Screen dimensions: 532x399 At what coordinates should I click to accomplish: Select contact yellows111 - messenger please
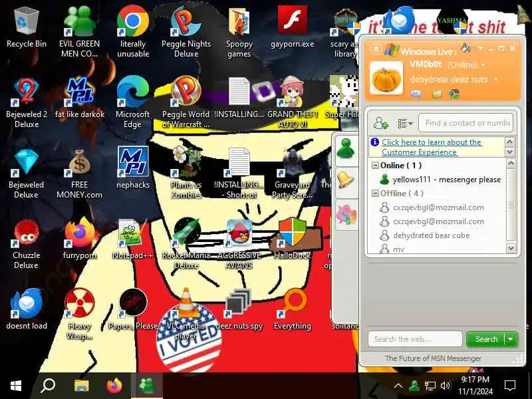tap(441, 179)
